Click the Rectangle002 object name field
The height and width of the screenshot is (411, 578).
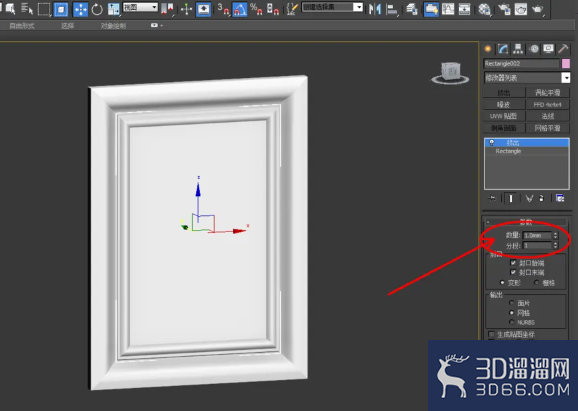tap(521, 63)
